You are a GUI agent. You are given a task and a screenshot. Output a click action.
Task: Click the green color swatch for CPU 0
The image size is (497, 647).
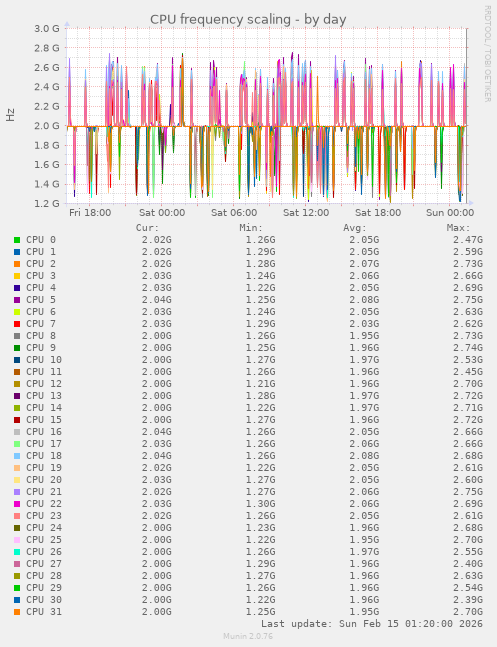(x=17, y=240)
